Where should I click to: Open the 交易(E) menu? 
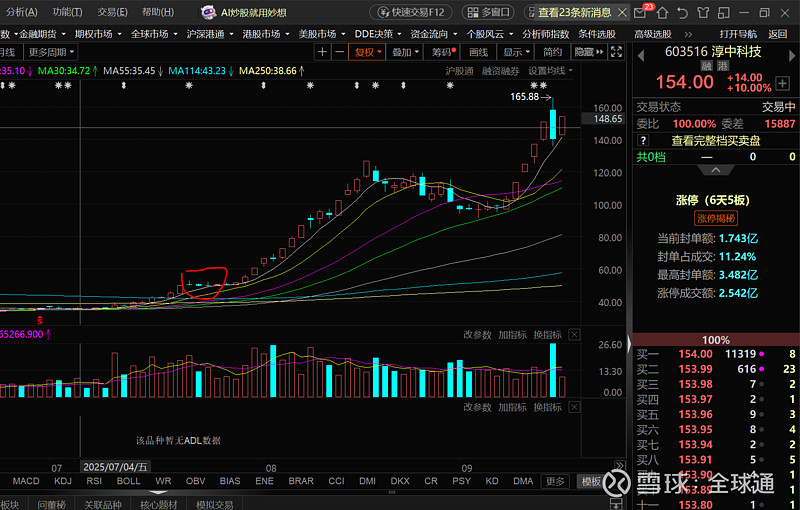pos(112,12)
